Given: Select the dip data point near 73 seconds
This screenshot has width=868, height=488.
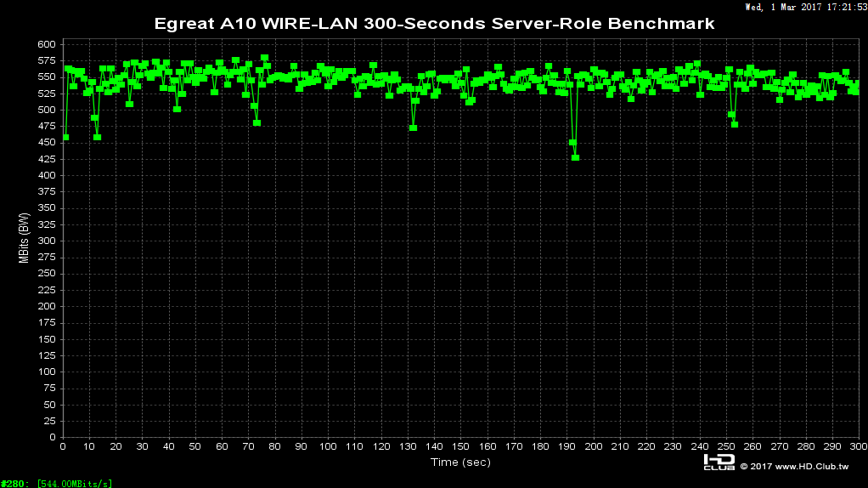Looking at the screenshot, I should coord(256,123).
